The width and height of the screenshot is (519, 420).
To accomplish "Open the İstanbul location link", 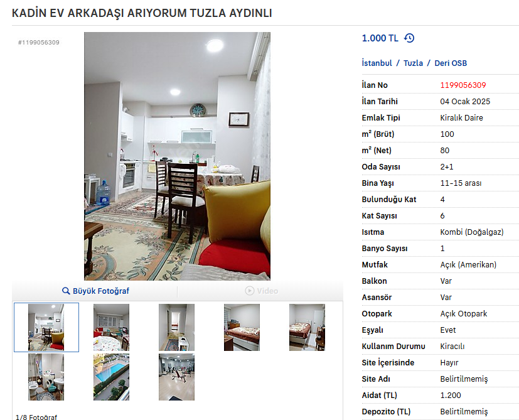I will [377, 63].
